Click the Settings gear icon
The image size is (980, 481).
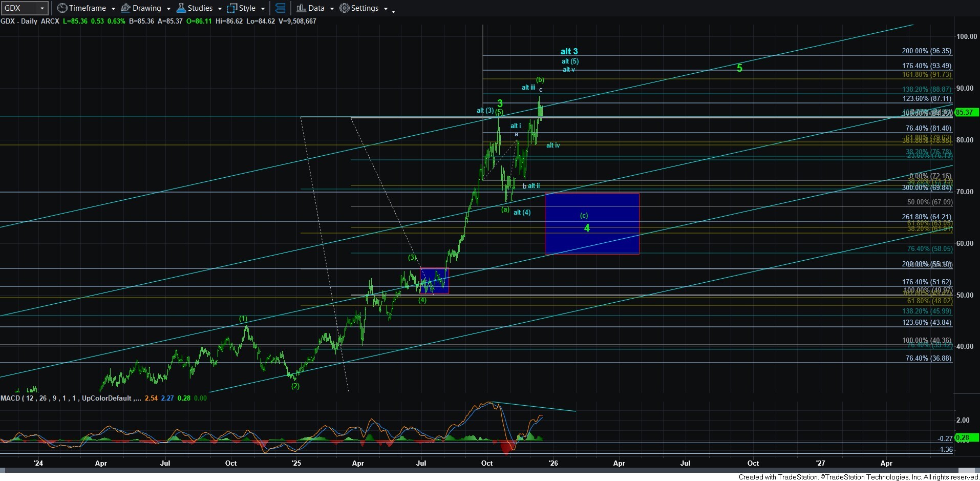345,8
